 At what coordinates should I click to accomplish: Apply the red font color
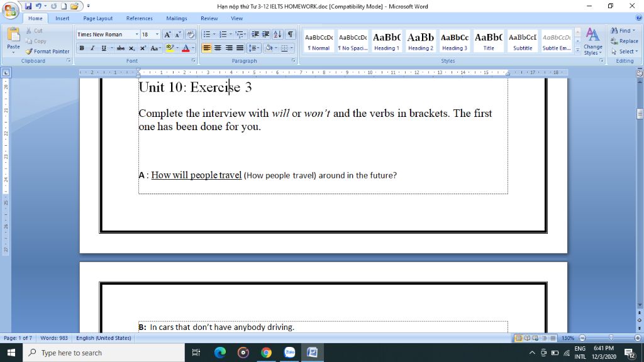coord(186,48)
